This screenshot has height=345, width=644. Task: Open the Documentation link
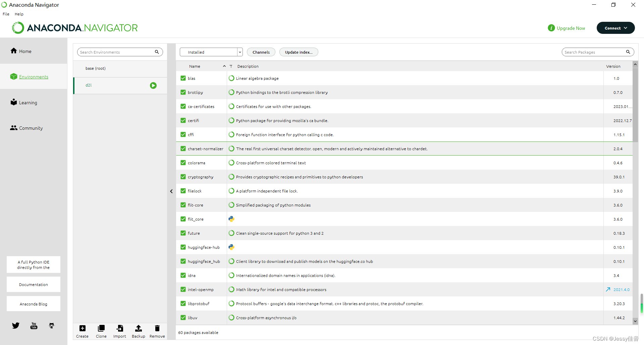coord(34,284)
